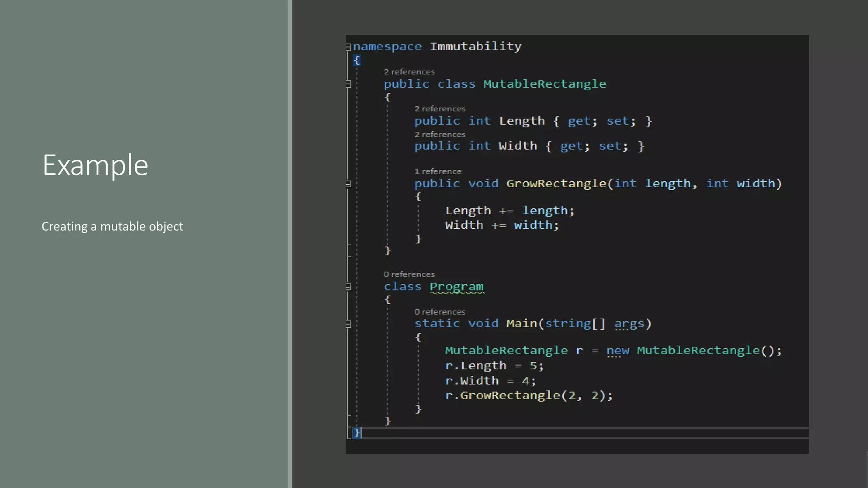Click the 'Example' slide title
The height and width of the screenshot is (488, 868).
click(95, 165)
